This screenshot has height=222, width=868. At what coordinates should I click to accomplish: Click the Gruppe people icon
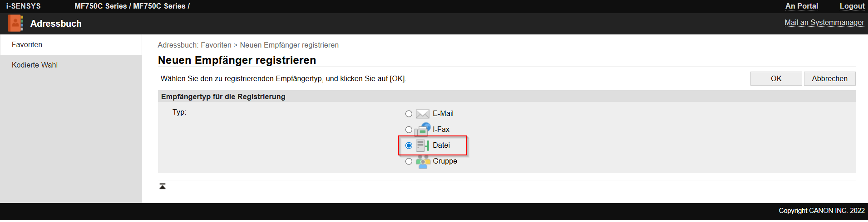(x=423, y=161)
